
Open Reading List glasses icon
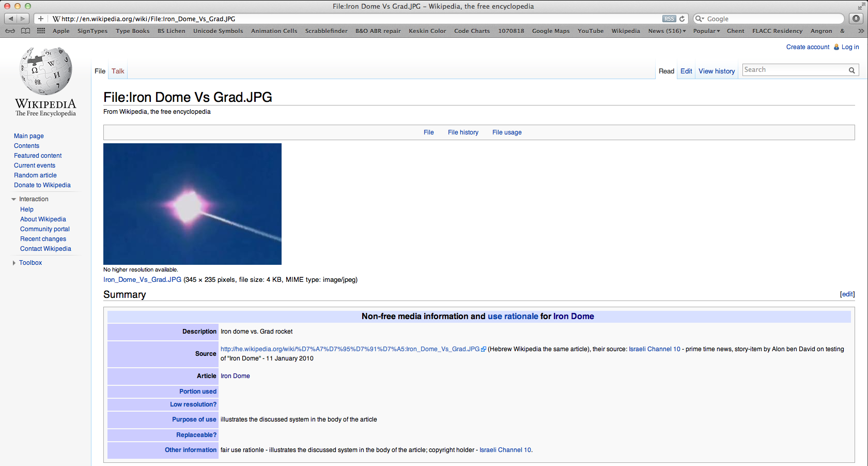click(10, 31)
